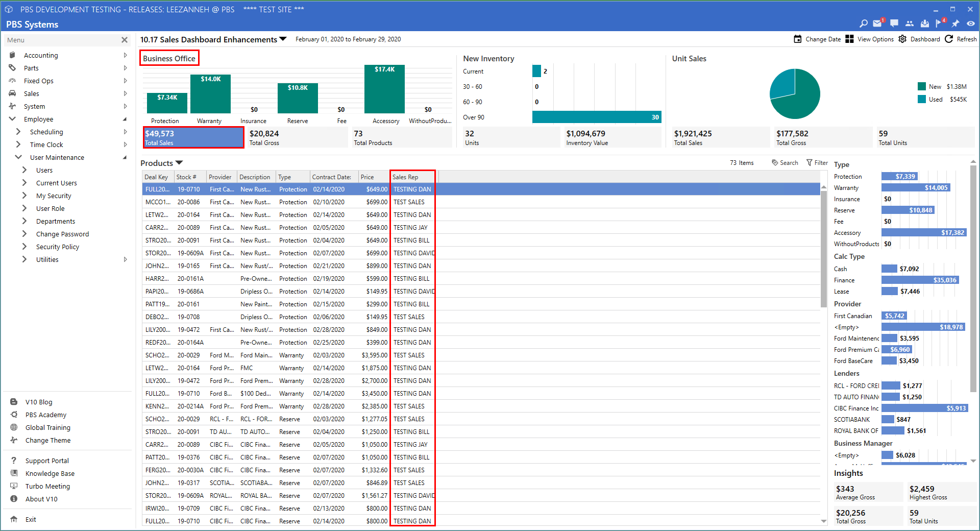Click the View Options grid icon
This screenshot has width=980, height=531.
click(849, 39)
